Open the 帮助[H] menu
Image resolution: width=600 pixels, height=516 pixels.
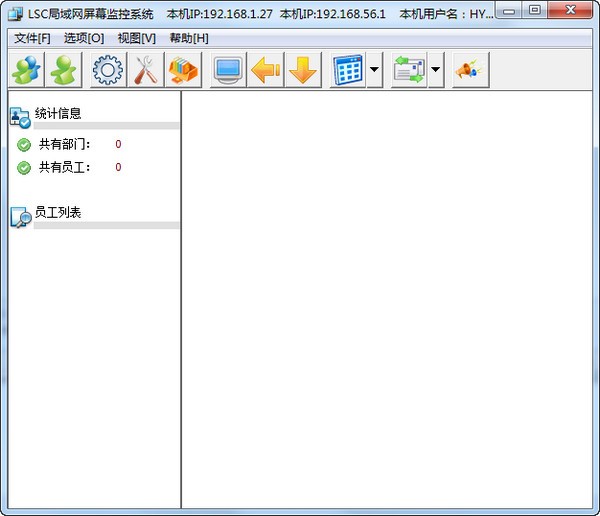(x=189, y=38)
